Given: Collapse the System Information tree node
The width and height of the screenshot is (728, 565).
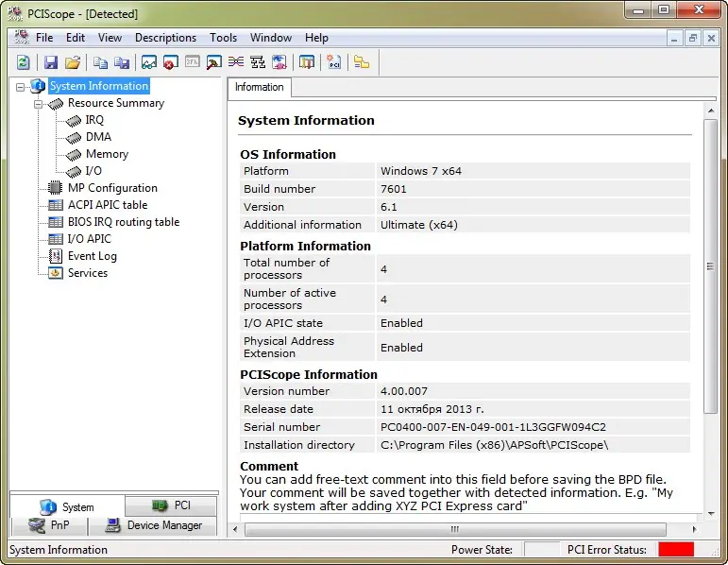Looking at the screenshot, I should point(20,87).
